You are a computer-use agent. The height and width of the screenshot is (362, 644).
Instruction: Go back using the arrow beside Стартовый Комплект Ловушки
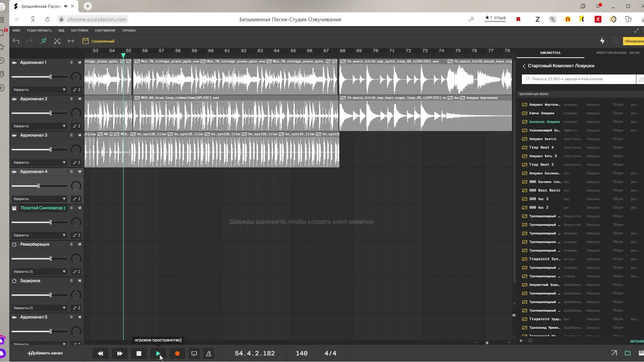524,66
